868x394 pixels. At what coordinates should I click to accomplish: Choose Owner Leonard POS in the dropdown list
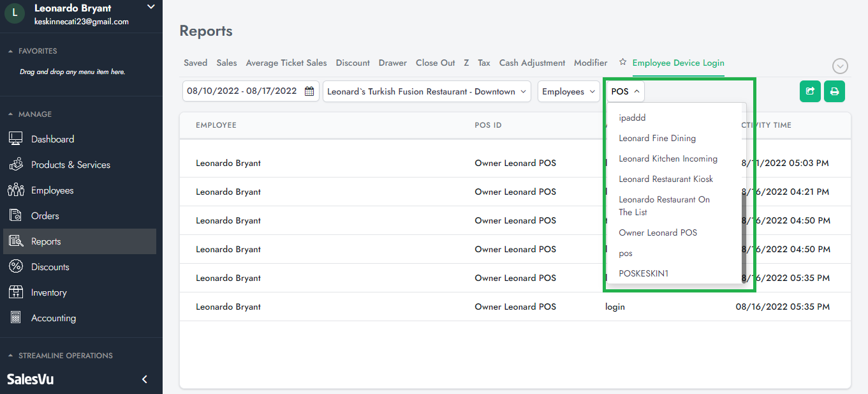pyautogui.click(x=658, y=232)
